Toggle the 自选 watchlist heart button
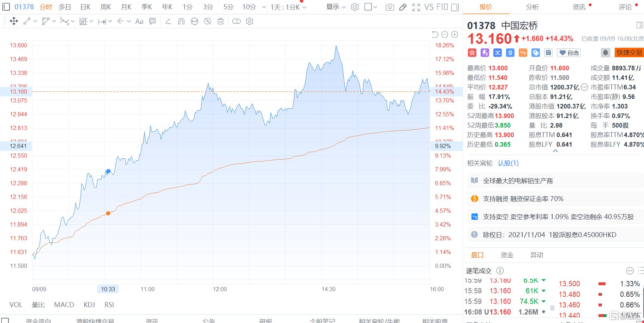 tap(569, 53)
